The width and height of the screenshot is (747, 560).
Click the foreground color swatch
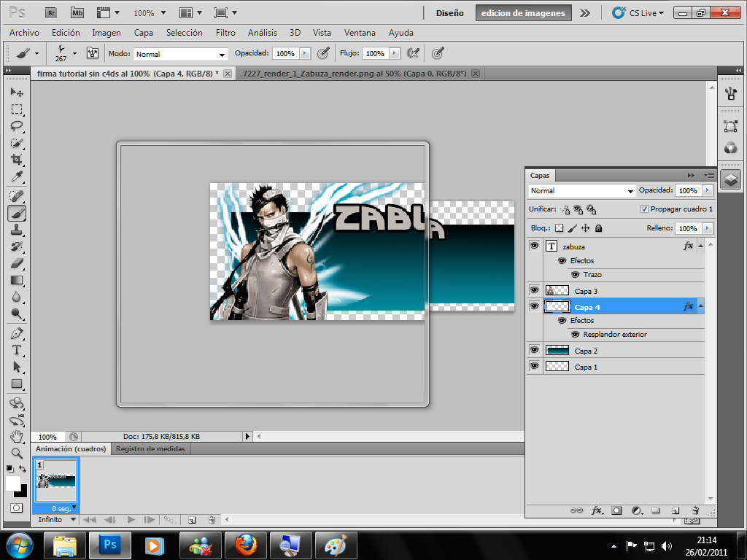tap(13, 483)
